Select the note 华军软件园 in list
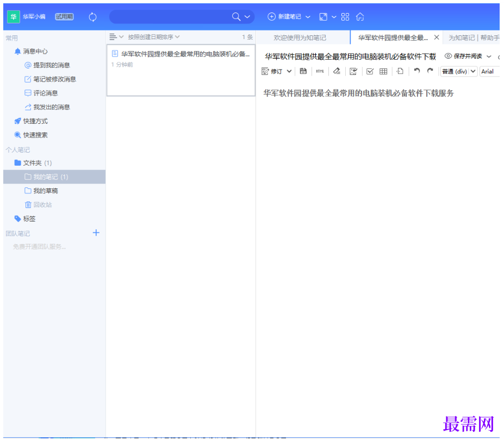The height and width of the screenshot is (441, 504). (x=181, y=70)
